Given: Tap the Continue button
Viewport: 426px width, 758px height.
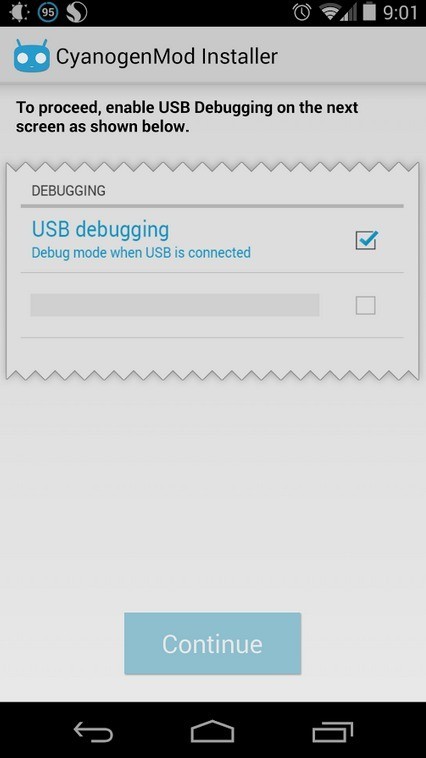Looking at the screenshot, I should pyautogui.click(x=213, y=643).
